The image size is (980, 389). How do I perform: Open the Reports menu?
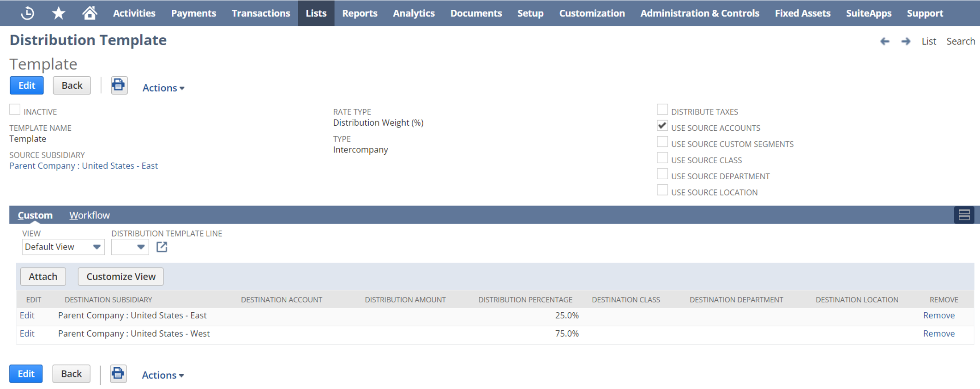(360, 13)
